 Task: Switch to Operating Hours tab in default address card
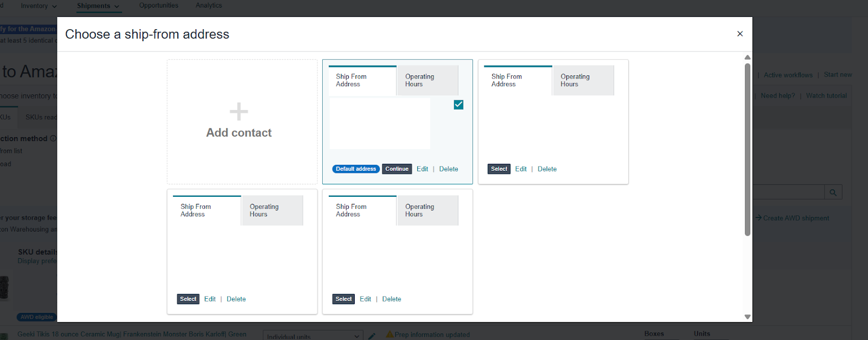coord(427,80)
